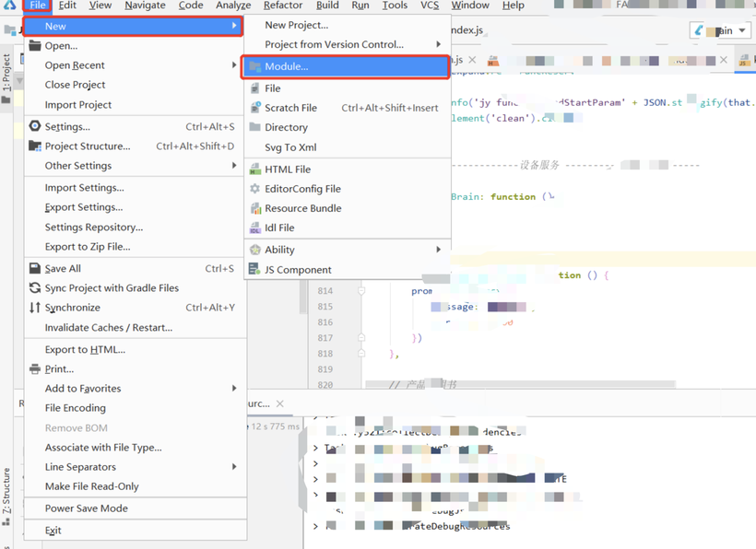Click the Idl File icon
Image resolution: width=756 pixels, height=549 pixels.
(255, 228)
